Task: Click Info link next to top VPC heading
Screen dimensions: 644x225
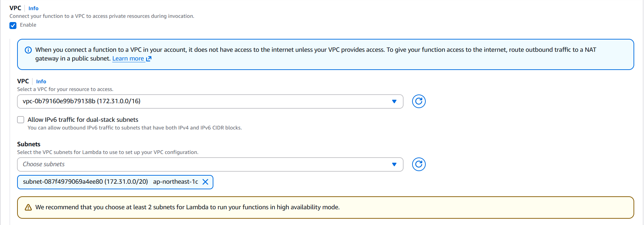Action: coord(34,8)
